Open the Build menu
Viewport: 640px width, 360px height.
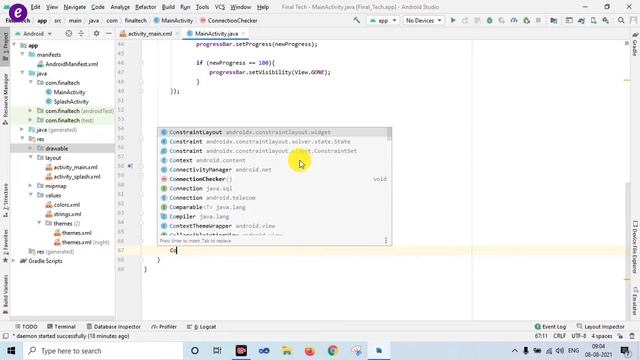click(168, 7)
